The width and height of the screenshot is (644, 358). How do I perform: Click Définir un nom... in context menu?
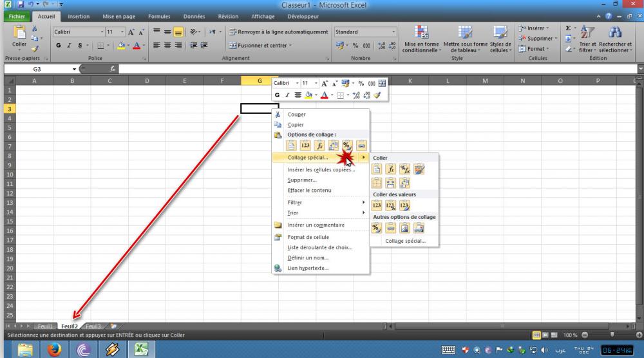point(321,258)
